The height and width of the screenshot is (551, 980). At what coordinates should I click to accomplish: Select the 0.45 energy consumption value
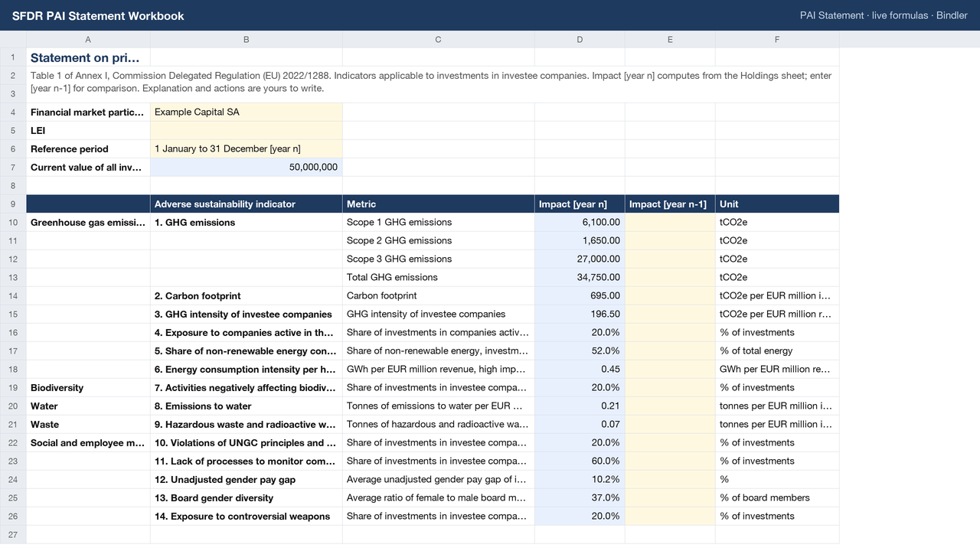[580, 369]
